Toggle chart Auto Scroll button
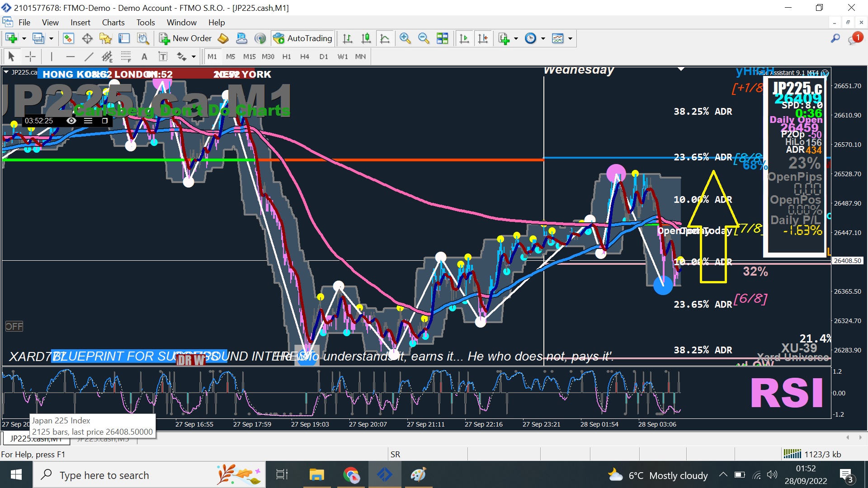 [x=464, y=38]
